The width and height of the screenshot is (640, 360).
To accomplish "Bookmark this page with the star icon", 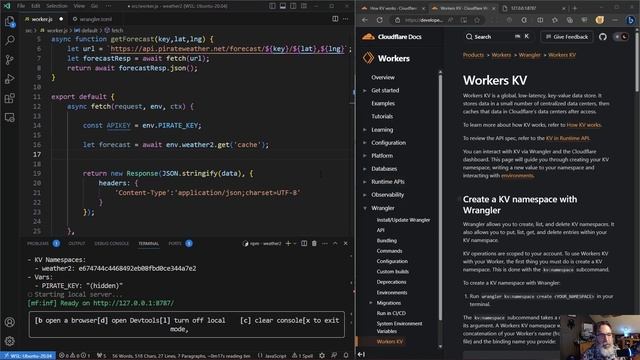I will coord(477,20).
